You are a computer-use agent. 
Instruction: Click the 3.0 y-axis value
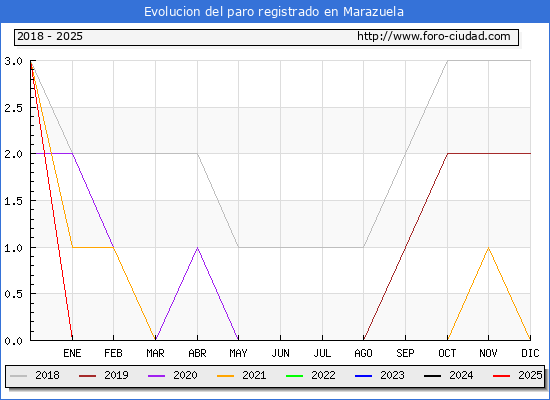point(13,61)
